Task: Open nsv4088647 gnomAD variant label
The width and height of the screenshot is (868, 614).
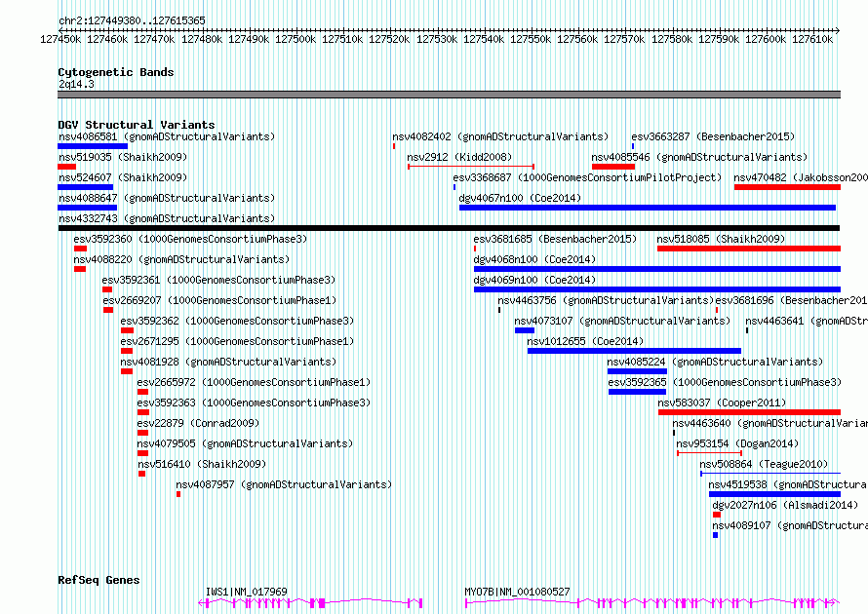Action: [x=167, y=198]
